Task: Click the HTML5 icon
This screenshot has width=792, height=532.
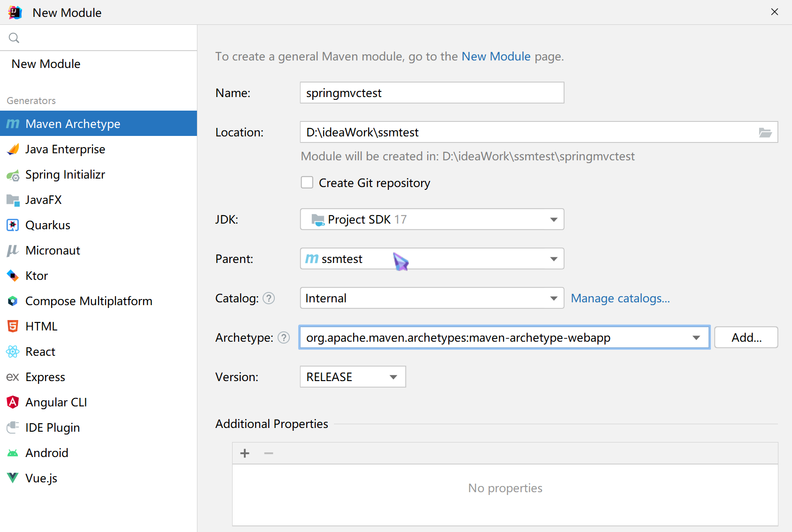Action: click(x=13, y=326)
